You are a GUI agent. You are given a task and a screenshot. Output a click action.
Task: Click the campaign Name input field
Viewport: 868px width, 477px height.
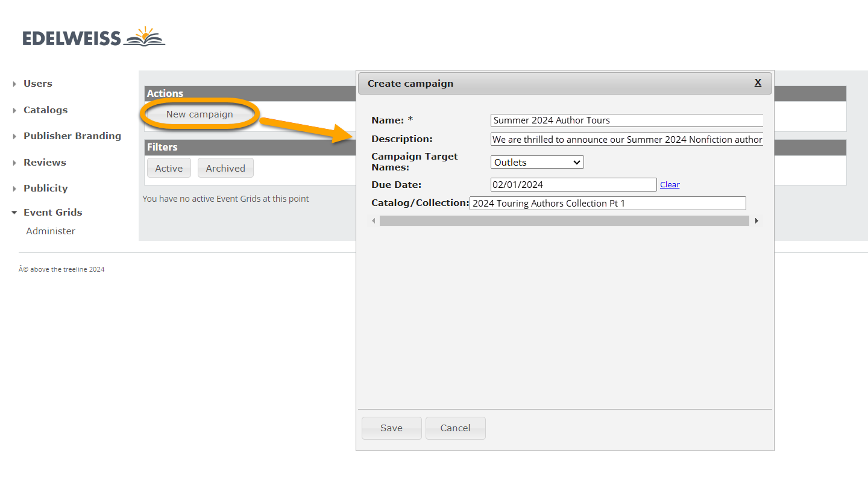(x=627, y=120)
